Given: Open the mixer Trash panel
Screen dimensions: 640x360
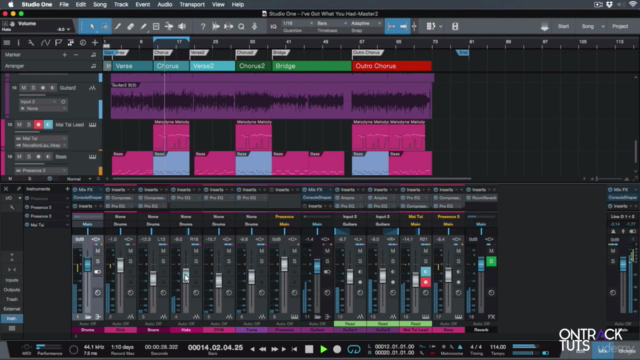Looking at the screenshot, I should (12, 300).
